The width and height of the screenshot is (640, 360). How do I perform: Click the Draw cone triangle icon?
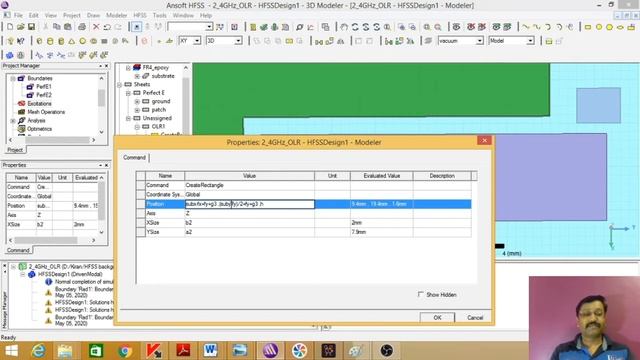click(x=71, y=41)
